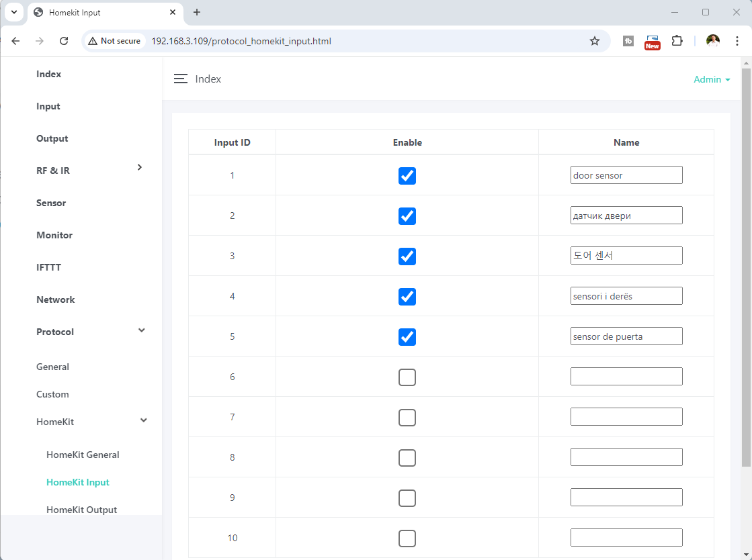
Task: Open a new browser tab with plus icon
Action: click(197, 12)
